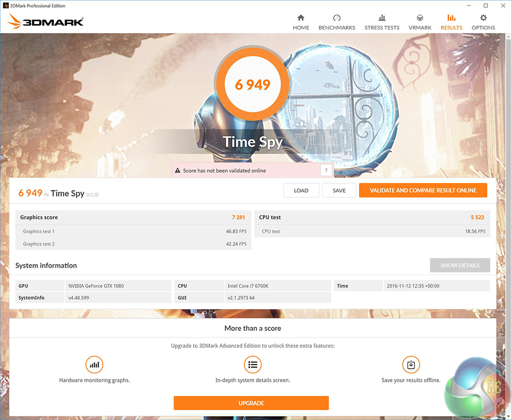Screen dimensions: 512x420
Task: Click the Save your results offline label
Action: (x=411, y=380)
